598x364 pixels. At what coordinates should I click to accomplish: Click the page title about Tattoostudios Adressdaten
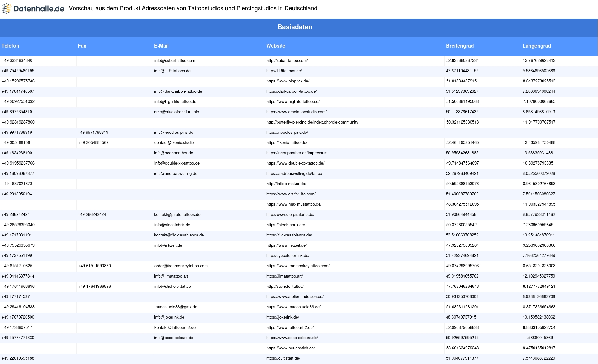coord(193,8)
